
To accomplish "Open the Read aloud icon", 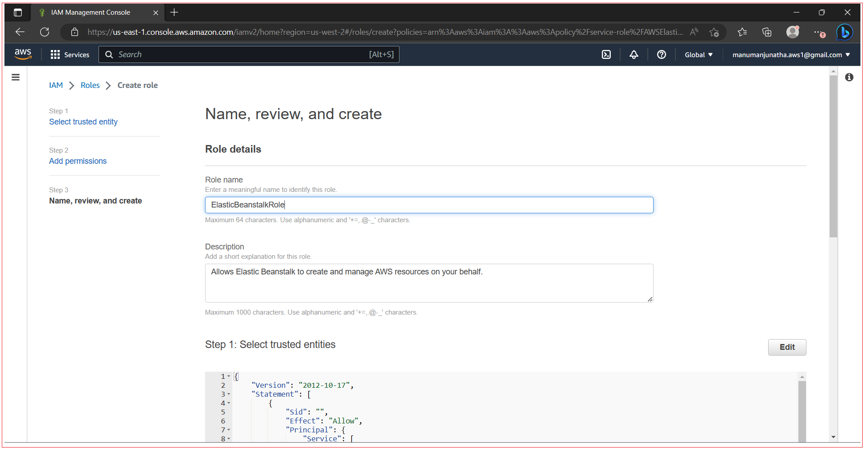I will click(x=694, y=32).
